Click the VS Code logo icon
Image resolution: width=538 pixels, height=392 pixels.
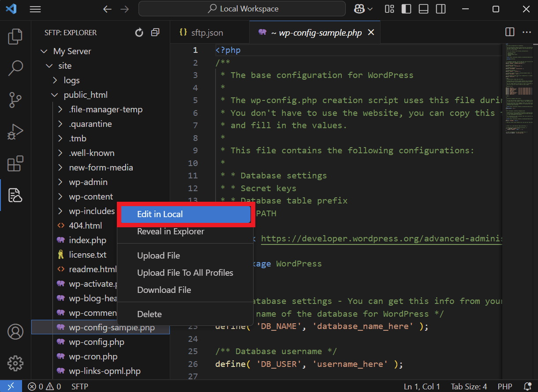11,9
